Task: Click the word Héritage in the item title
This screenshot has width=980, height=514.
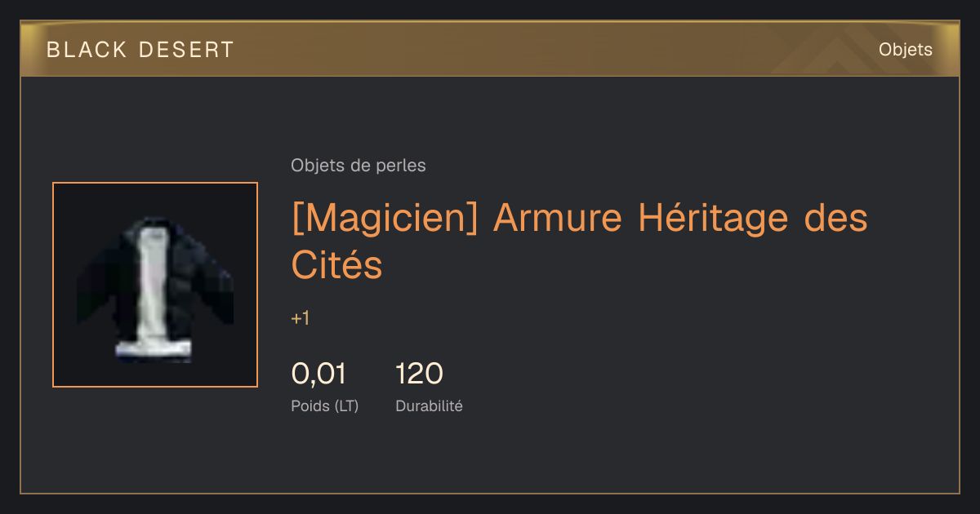Action: [x=714, y=219]
